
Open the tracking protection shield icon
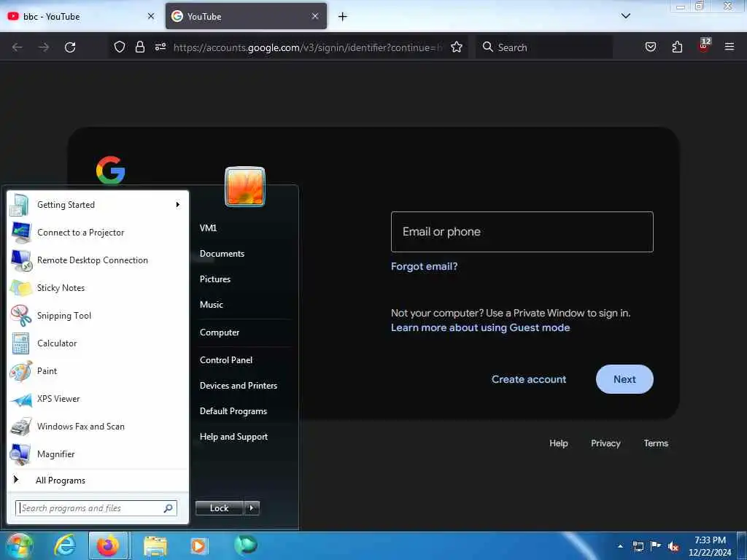pyautogui.click(x=120, y=47)
